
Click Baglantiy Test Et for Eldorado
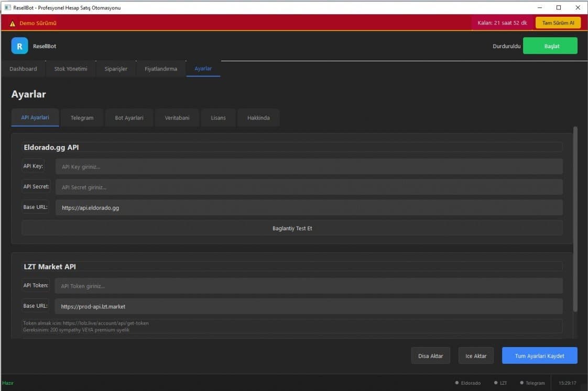pos(292,228)
